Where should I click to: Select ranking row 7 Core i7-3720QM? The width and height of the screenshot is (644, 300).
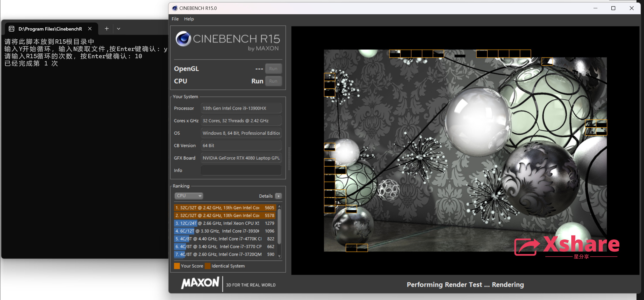pos(225,254)
